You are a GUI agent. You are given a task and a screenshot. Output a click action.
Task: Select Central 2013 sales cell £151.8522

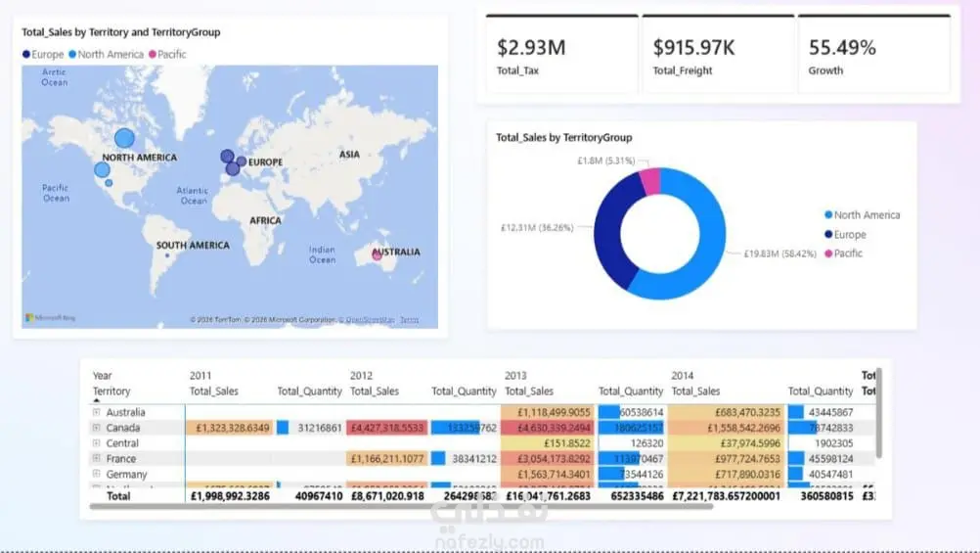click(548, 443)
